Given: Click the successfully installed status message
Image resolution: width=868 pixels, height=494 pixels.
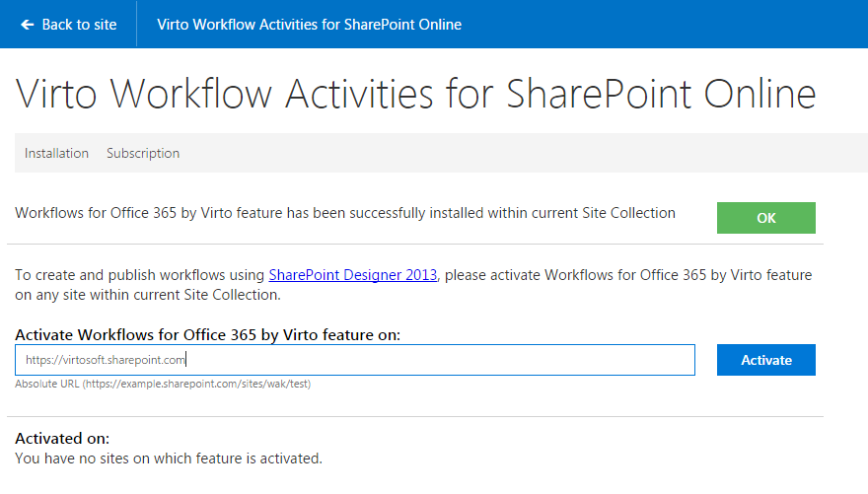Looking at the screenshot, I should (345, 214).
